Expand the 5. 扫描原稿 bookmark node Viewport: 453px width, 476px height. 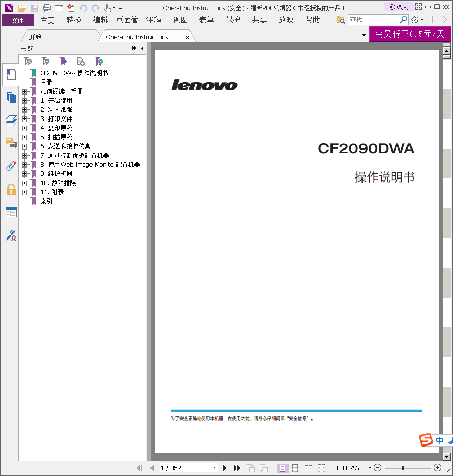coord(24,137)
